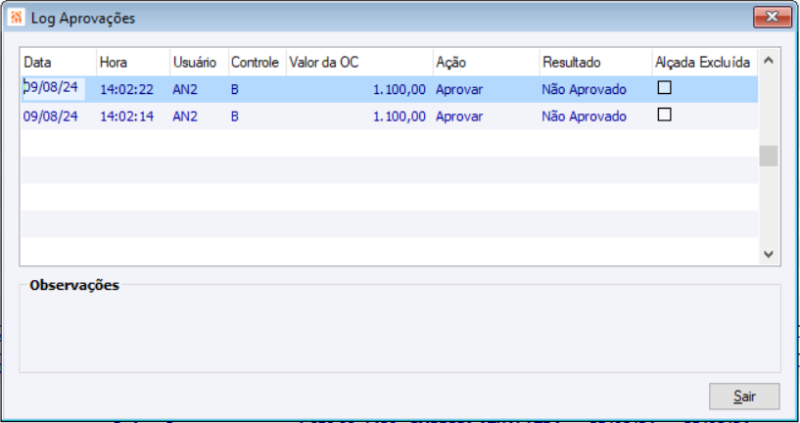
Task: Click Não Aprovado in the 14:02:22 row
Action: (584, 89)
